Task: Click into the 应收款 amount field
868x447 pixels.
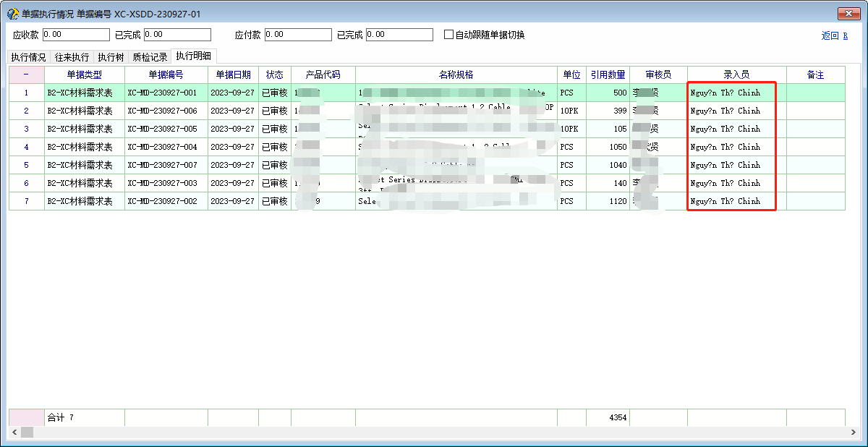Action: point(75,35)
